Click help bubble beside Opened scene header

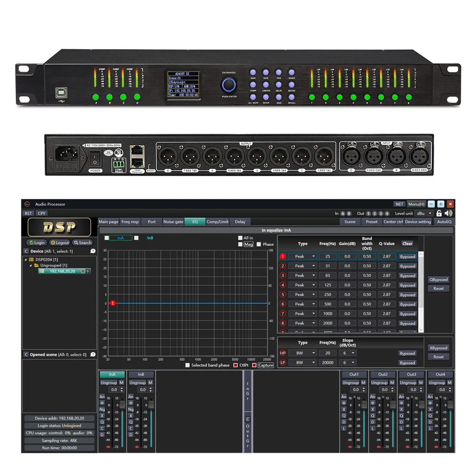pos(93,354)
